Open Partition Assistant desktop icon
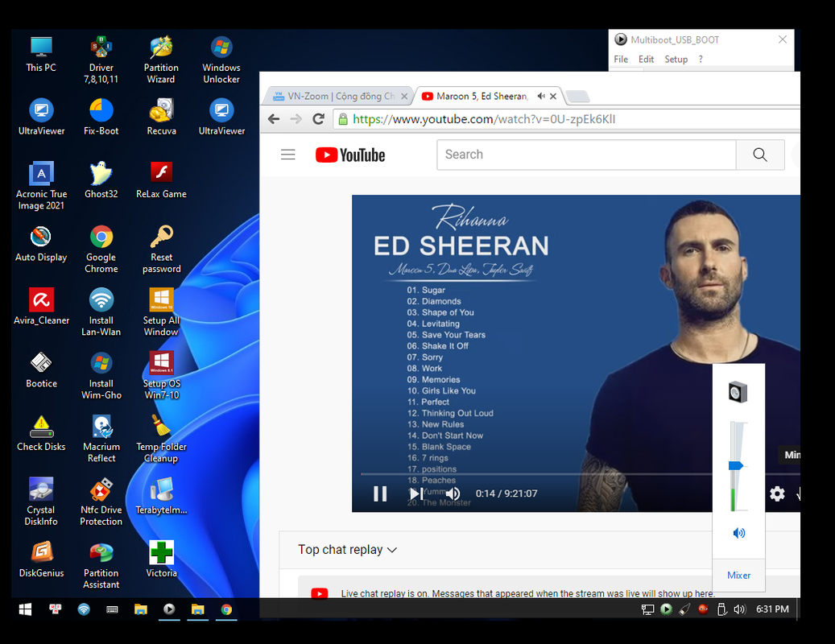835x644 pixels. click(101, 564)
